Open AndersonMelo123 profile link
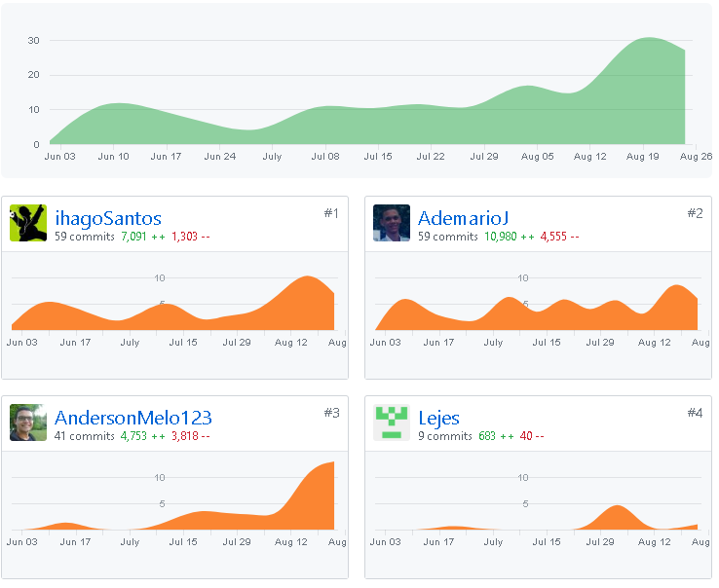719x588 pixels. pyautogui.click(x=132, y=418)
